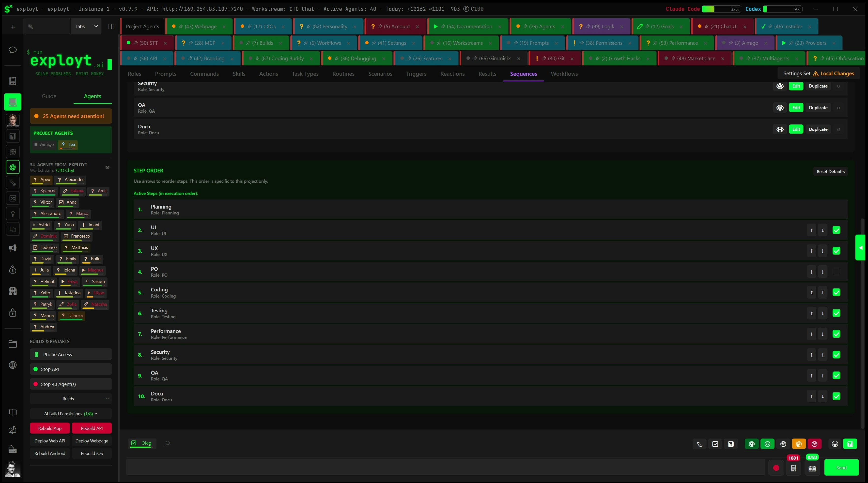Click the caterpillar bug icon above message box
This screenshot has width=868, height=483.
[699, 444]
